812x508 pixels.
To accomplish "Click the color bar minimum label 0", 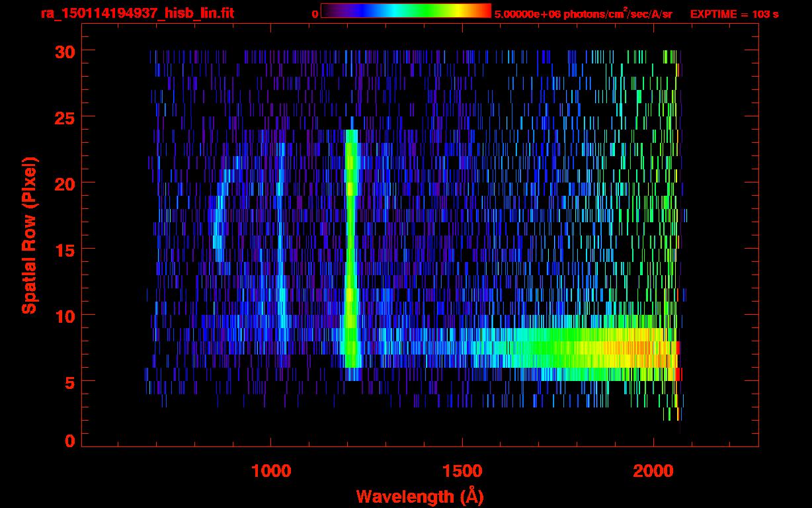I will tap(315, 14).
